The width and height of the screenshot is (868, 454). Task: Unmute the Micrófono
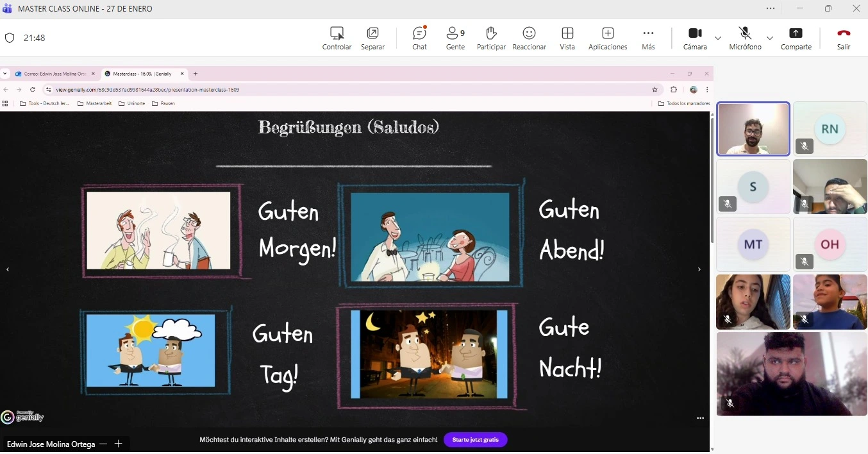coord(745,38)
